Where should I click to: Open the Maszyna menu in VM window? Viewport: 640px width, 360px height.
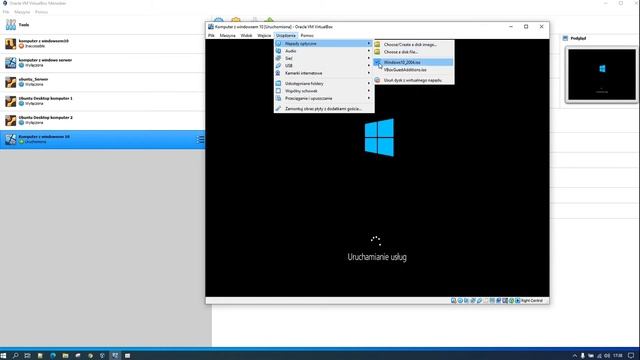pos(227,36)
